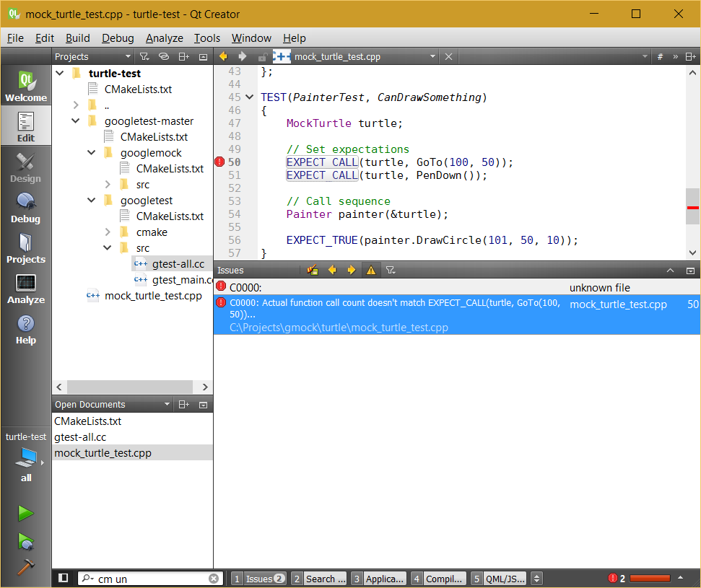Close the Issues output pane
The height and width of the screenshot is (588, 701).
(x=690, y=271)
